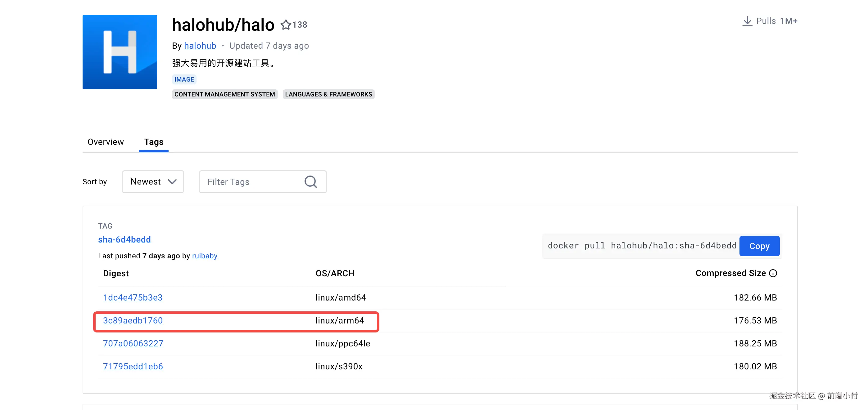The height and width of the screenshot is (410, 868).
Task: Open the Sort by Newest dropdown
Action: (153, 182)
